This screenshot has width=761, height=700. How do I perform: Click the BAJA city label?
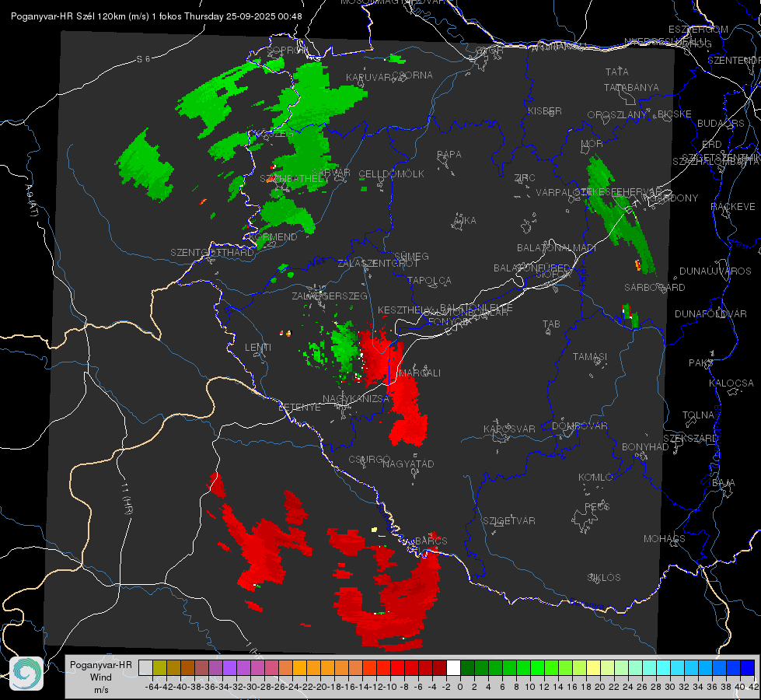pyautogui.click(x=724, y=483)
